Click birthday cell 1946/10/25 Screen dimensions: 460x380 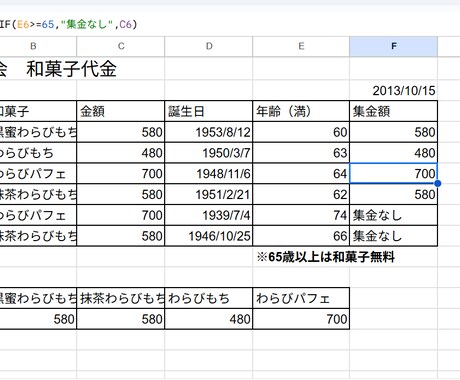[209, 236]
